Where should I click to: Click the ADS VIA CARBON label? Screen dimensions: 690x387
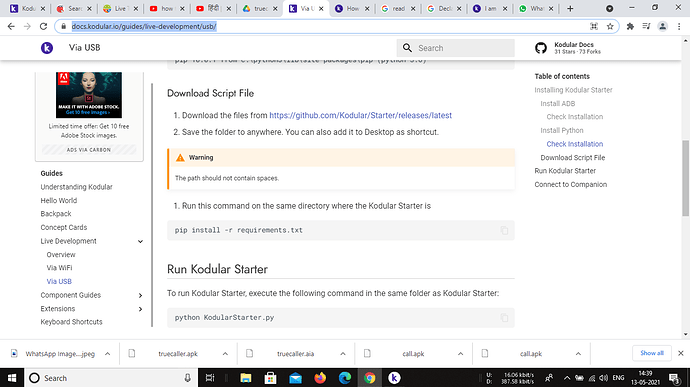point(89,150)
